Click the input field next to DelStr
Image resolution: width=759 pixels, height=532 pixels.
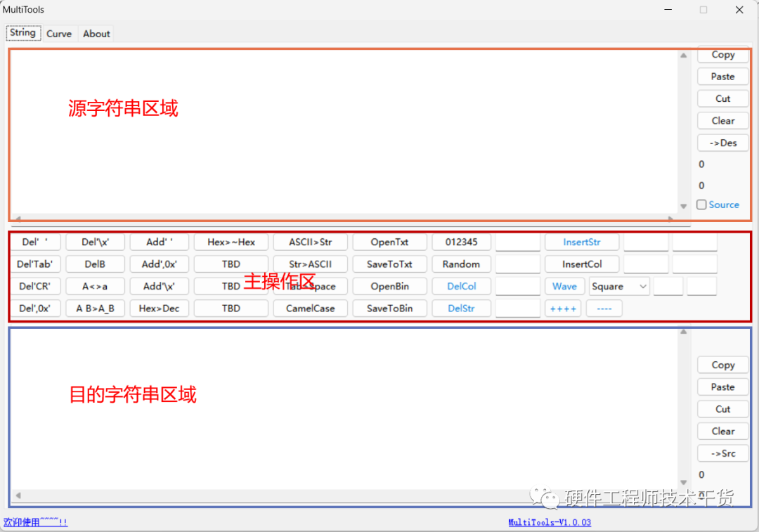[x=518, y=309]
